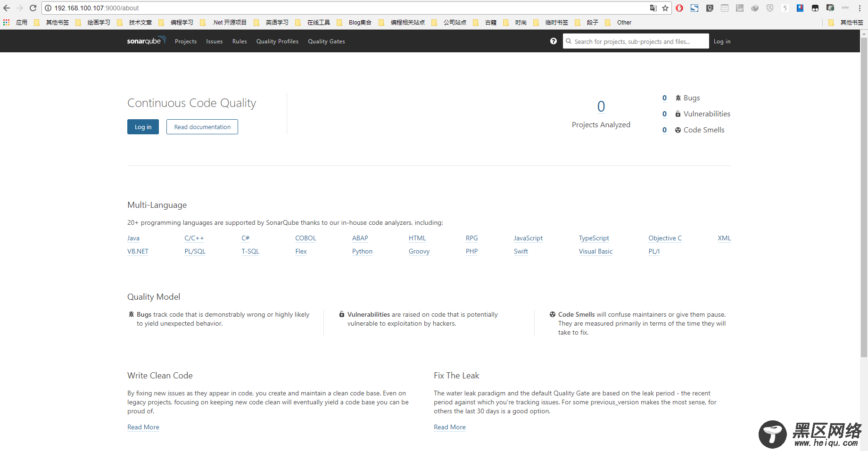Viewport: 868px width, 451px height.
Task: Click the number 5 extension icon
Action: pyautogui.click(x=785, y=8)
